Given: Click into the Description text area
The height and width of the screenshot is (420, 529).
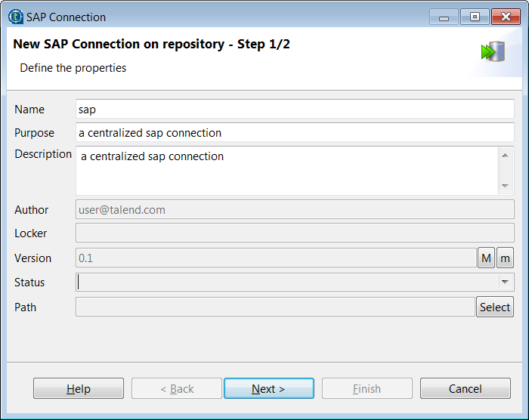Looking at the screenshot, I should click(287, 170).
